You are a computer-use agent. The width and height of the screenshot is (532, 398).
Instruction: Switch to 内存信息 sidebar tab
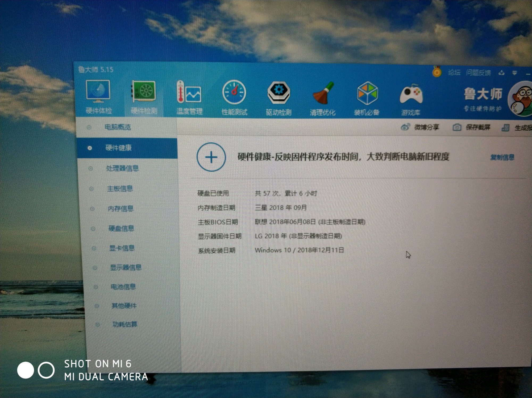(x=120, y=209)
